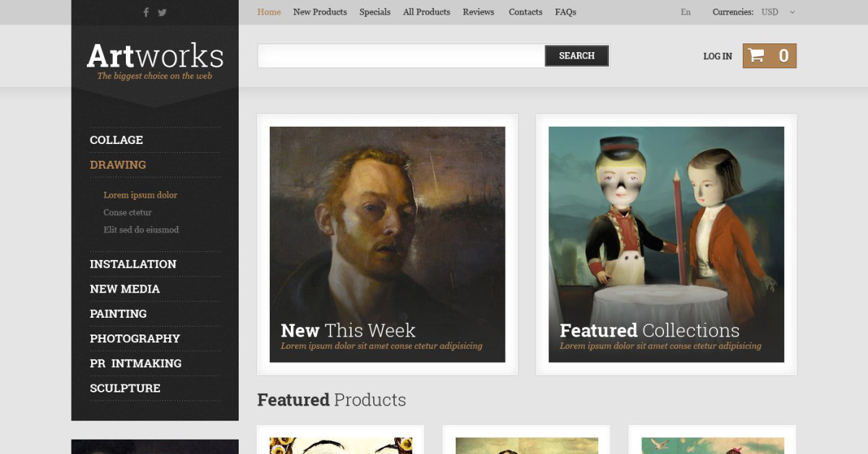Open the Sculpture category
The height and width of the screenshot is (454, 868).
point(125,389)
